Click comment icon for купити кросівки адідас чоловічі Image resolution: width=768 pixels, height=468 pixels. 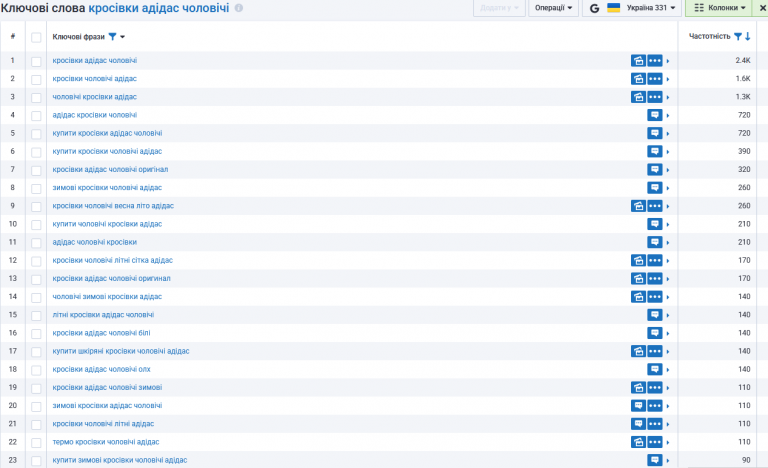coord(655,133)
